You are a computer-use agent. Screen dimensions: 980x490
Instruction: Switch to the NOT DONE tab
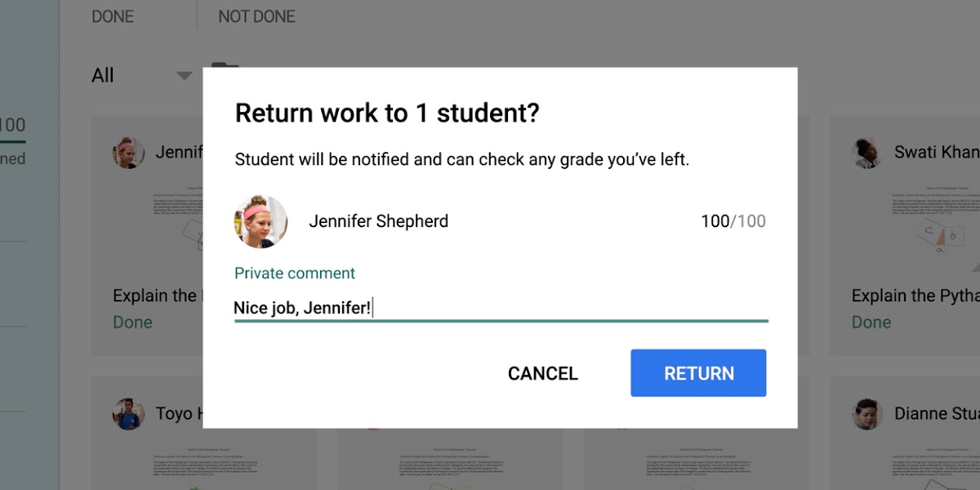click(256, 16)
